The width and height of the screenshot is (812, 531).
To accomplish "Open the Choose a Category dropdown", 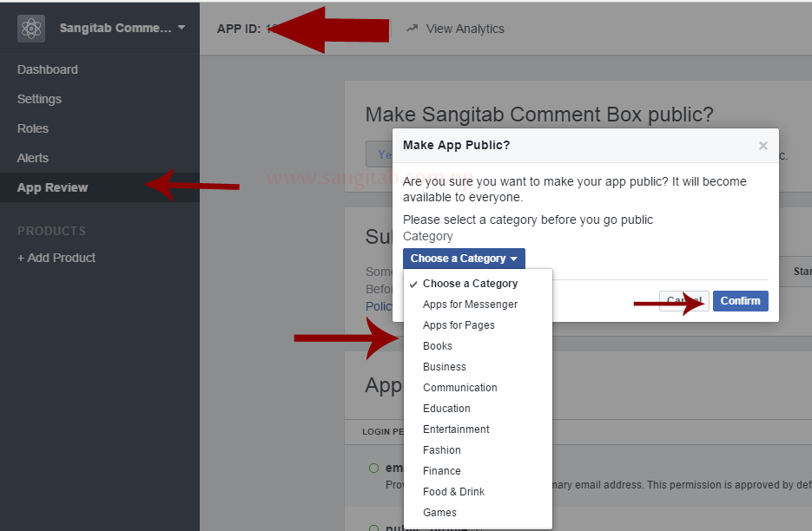I will (463, 258).
